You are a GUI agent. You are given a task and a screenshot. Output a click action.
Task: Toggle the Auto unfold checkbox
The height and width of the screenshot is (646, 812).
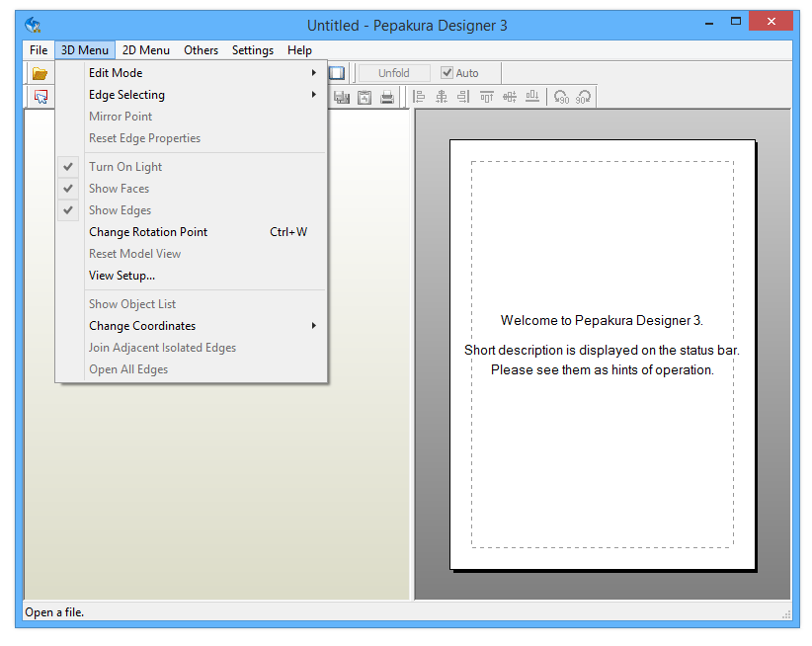(448, 72)
